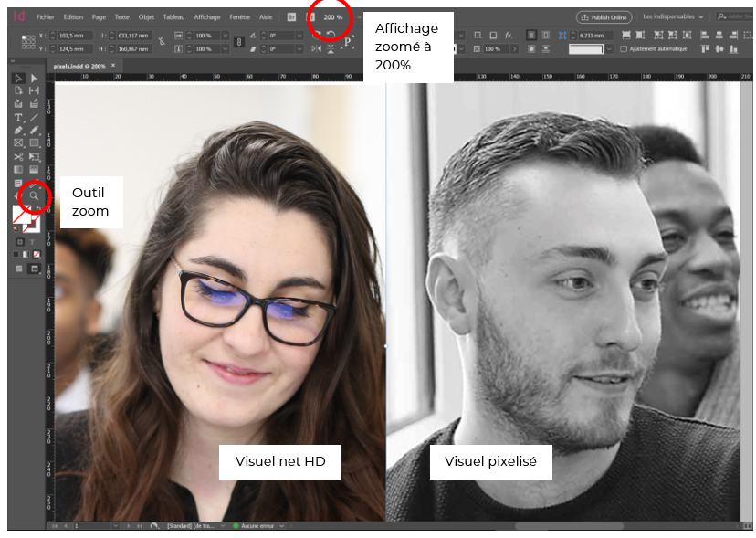This screenshot has width=756, height=538.
Task: Click the InDesign Id logo
Action: click(x=19, y=16)
